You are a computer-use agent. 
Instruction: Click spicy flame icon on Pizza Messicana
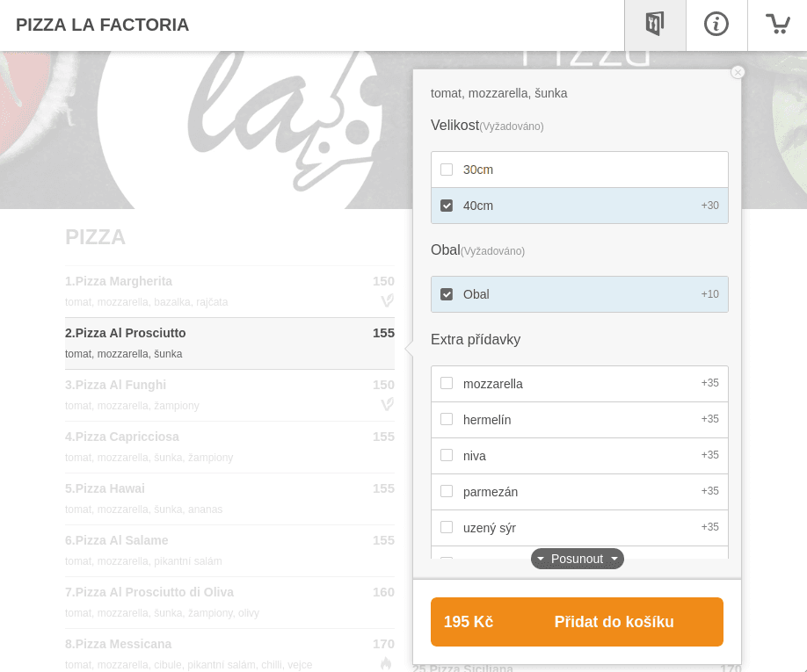pos(386,664)
